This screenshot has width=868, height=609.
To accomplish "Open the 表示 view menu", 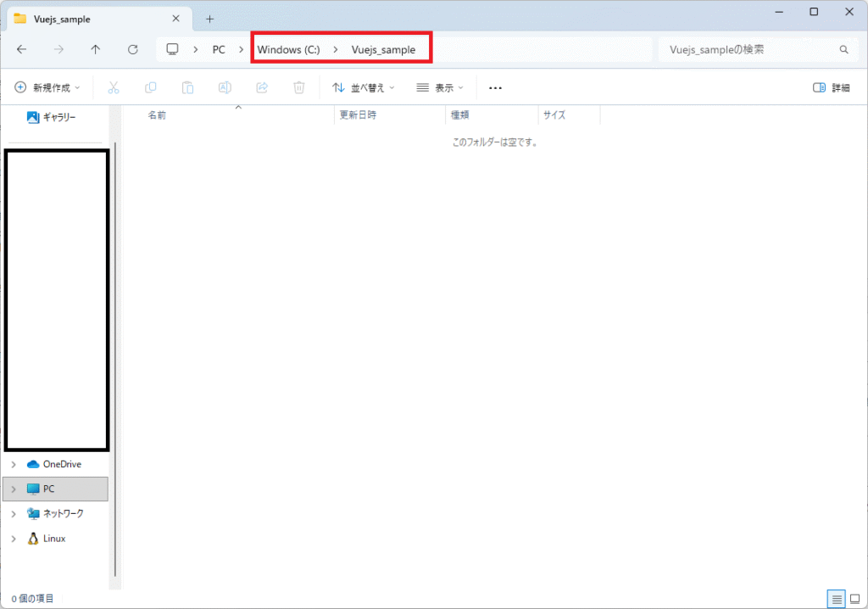I will tap(440, 87).
